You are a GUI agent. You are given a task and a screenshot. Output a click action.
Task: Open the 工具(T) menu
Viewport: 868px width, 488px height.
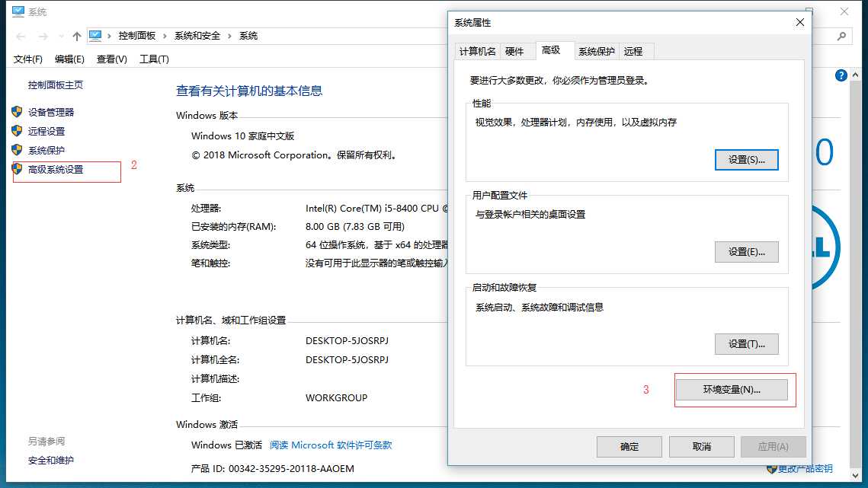coord(154,59)
